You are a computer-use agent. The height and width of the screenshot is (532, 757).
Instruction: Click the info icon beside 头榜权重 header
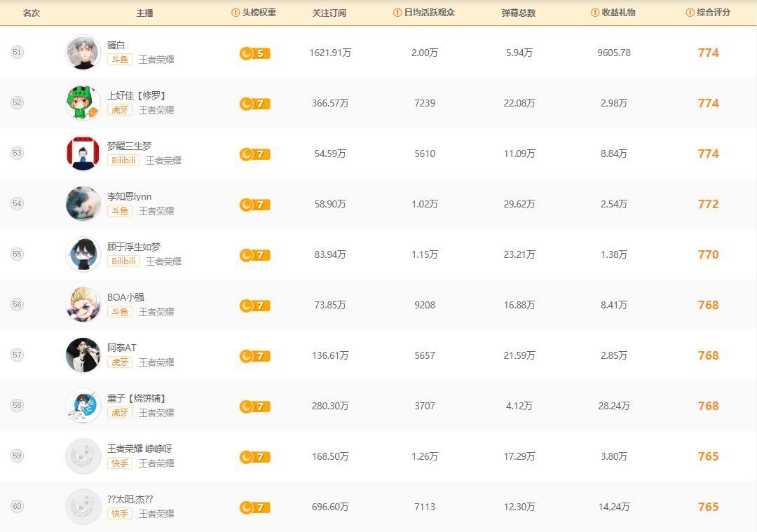(236, 13)
